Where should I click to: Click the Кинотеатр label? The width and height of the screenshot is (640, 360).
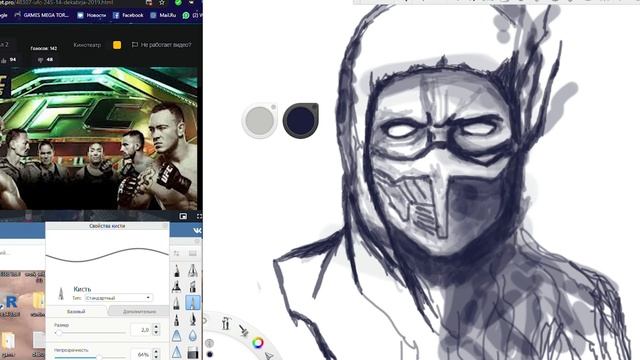click(x=87, y=45)
